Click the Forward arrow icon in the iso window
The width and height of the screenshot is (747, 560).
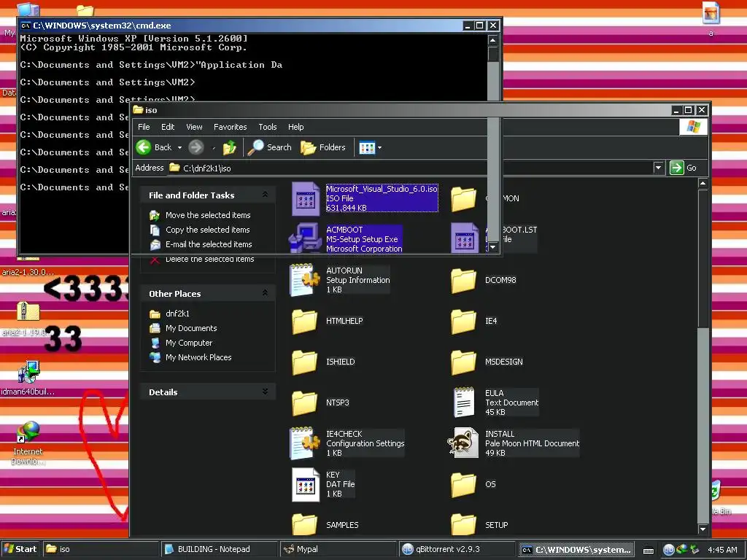click(196, 147)
